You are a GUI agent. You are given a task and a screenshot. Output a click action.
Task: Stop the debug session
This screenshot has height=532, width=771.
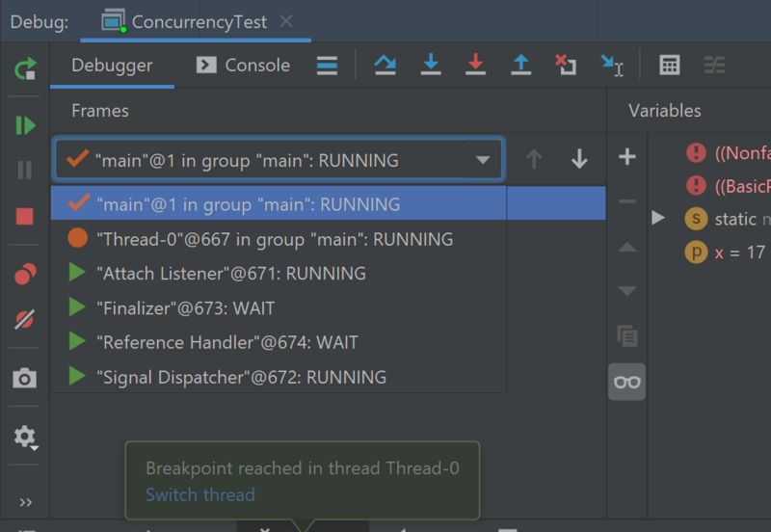click(x=25, y=216)
